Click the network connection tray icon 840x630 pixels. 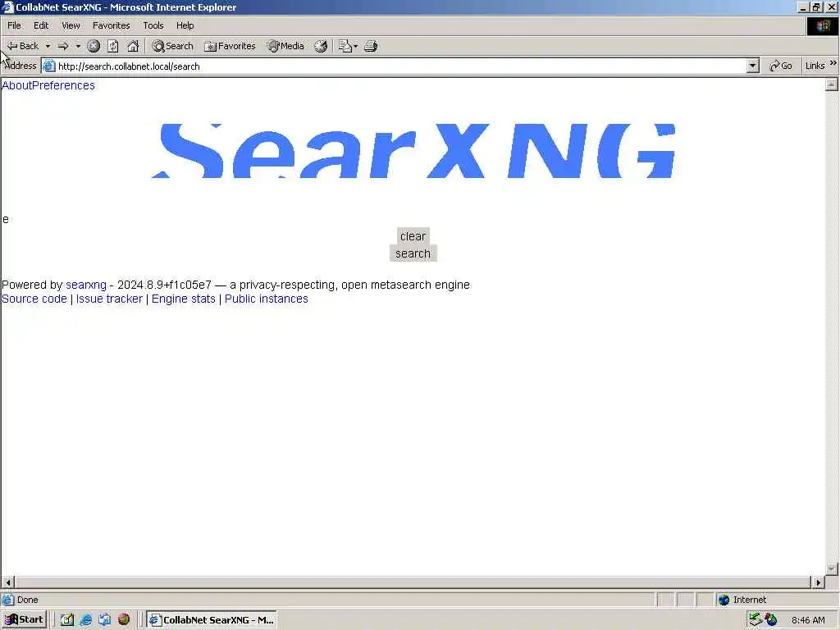click(756, 619)
